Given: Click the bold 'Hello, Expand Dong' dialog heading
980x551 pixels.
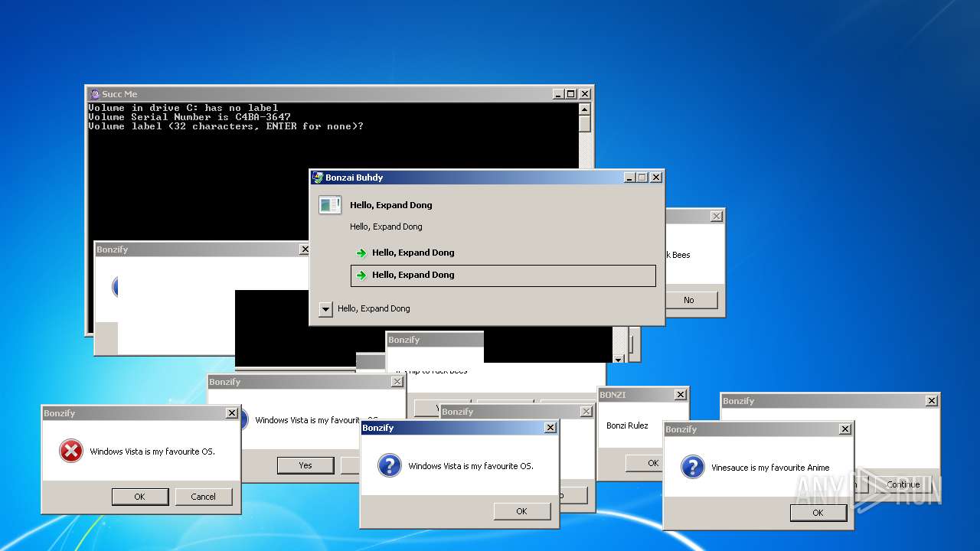Looking at the screenshot, I should (391, 205).
